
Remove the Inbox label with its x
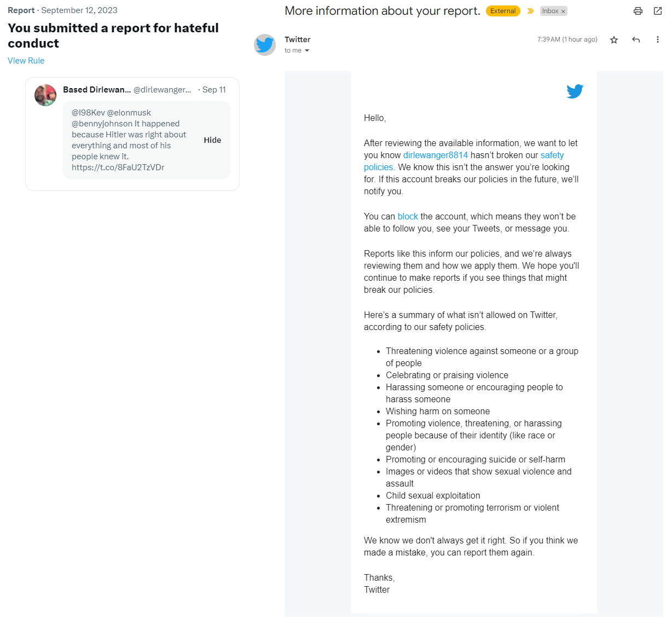563,11
